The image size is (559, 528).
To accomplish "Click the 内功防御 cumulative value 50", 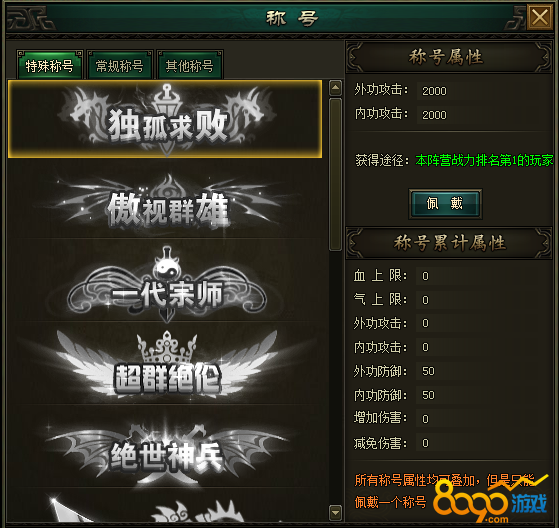I will [x=483, y=395].
